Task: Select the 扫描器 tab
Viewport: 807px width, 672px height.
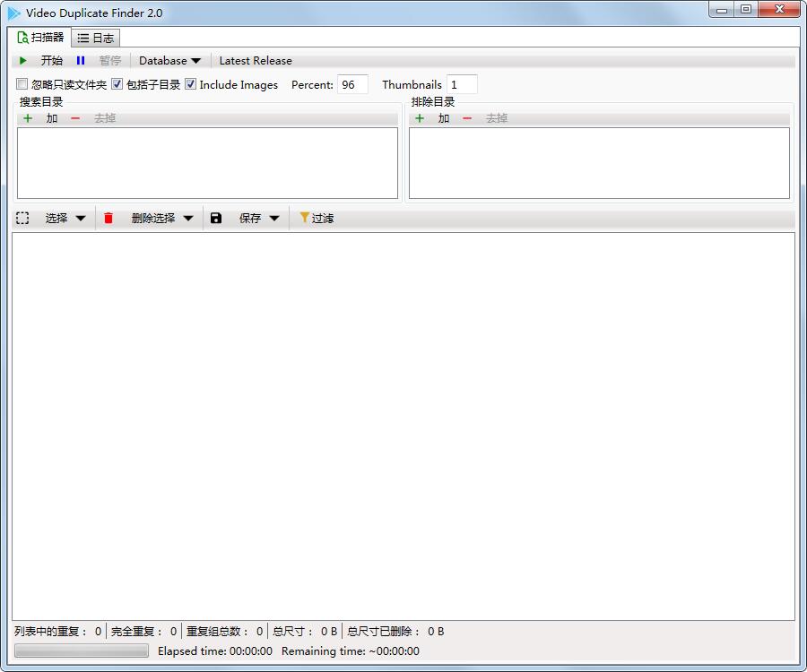Action: point(40,38)
